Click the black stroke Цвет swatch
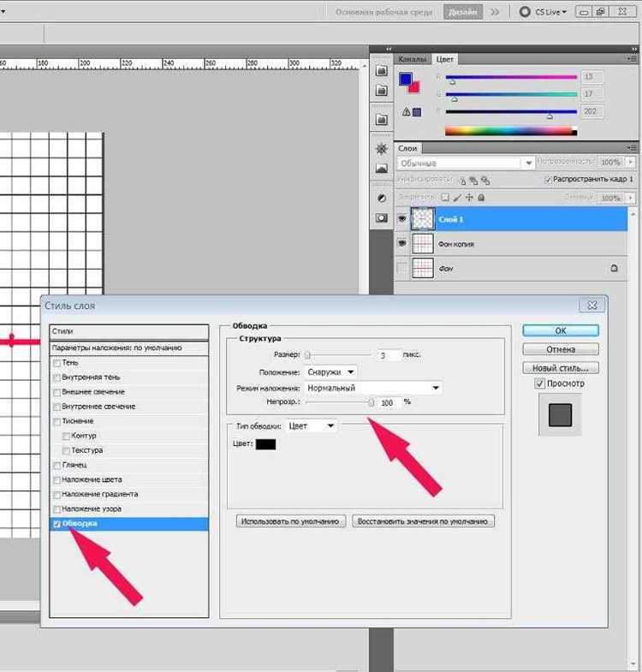Screen dimensions: 642x672 [265, 444]
